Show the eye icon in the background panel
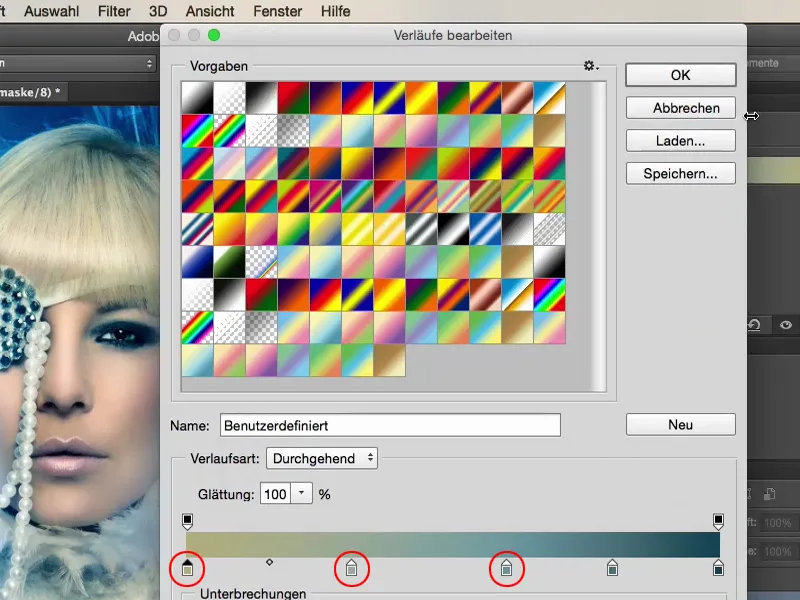 786,325
